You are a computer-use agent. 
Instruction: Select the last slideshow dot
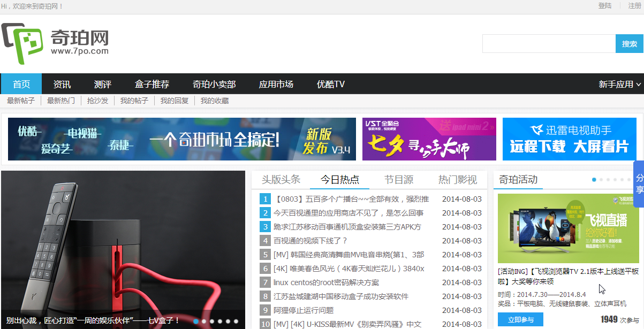[236, 322]
